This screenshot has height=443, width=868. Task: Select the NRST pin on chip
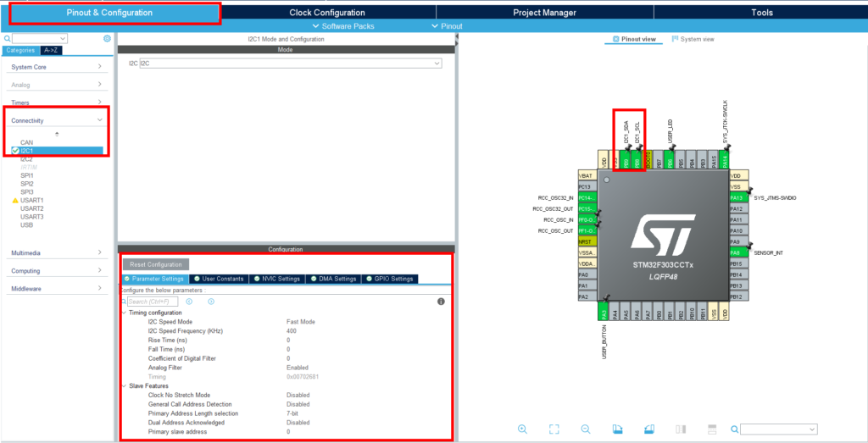(587, 241)
